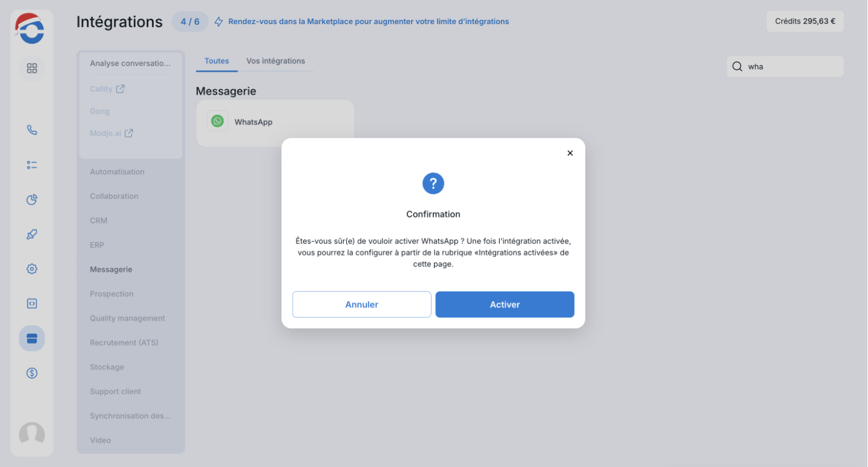The image size is (868, 467).
Task: Close the confirmation dialog with X
Action: (570, 153)
